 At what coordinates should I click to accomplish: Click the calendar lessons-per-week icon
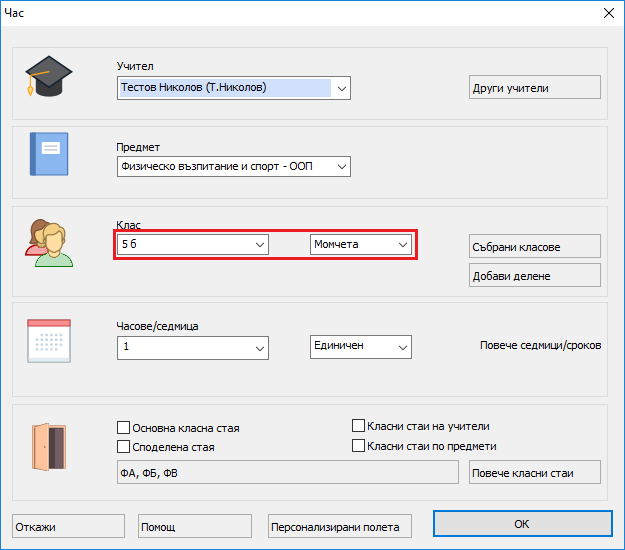pyautogui.click(x=48, y=341)
